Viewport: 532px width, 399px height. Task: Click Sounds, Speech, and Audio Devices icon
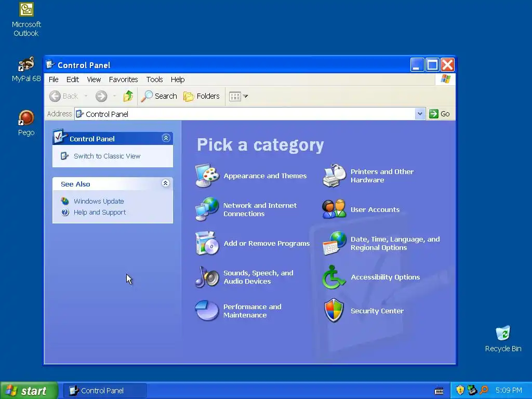click(x=207, y=277)
